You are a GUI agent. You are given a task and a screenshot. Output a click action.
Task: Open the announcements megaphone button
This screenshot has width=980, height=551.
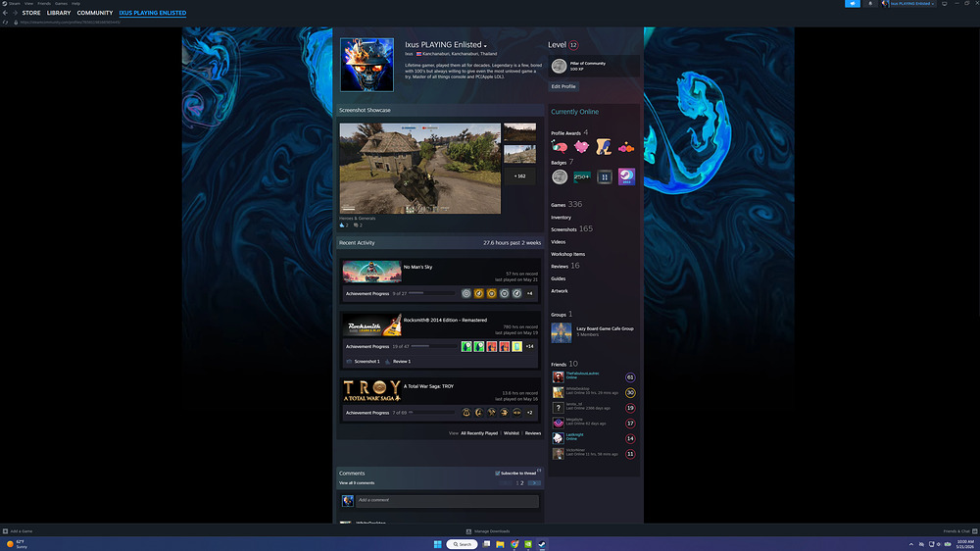852,4
